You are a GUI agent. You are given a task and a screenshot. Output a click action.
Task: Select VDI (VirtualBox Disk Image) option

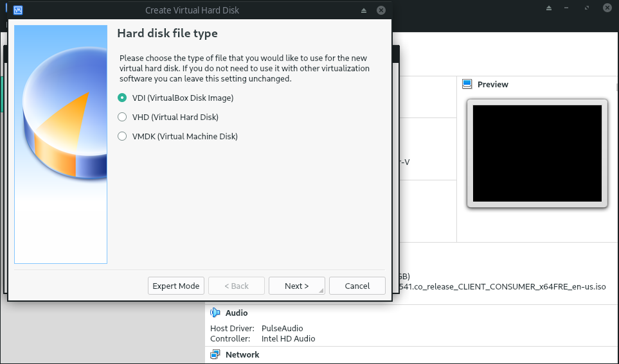122,98
